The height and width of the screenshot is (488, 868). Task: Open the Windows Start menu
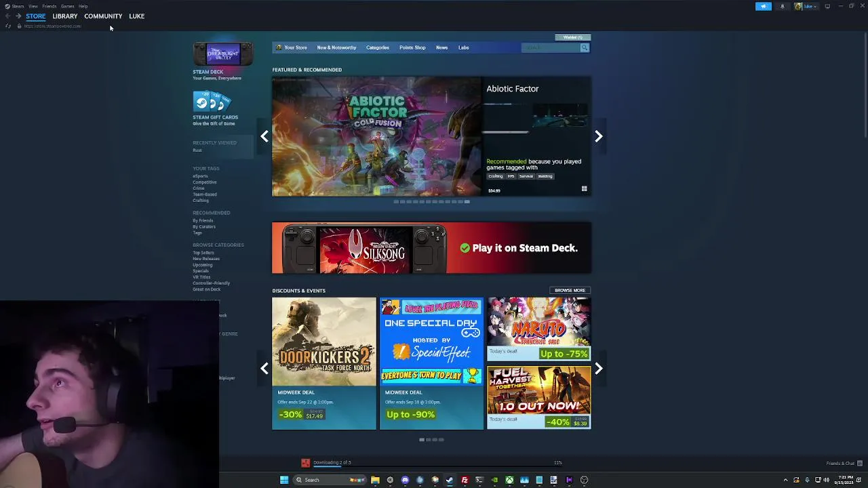click(x=284, y=480)
